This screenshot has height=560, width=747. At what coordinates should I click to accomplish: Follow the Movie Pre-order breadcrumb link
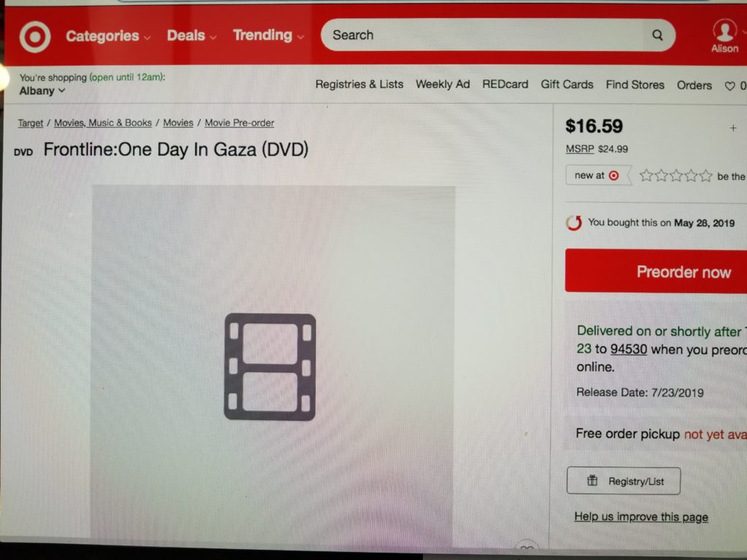(x=239, y=122)
